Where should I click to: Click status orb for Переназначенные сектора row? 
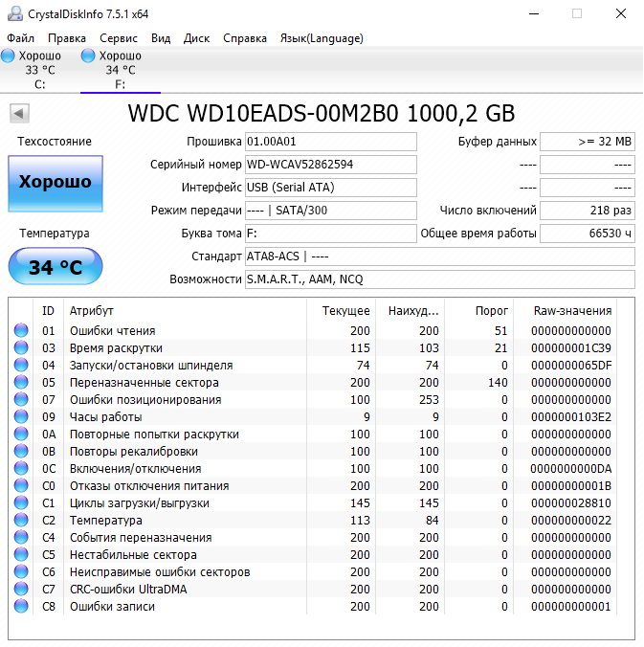pos(22,383)
